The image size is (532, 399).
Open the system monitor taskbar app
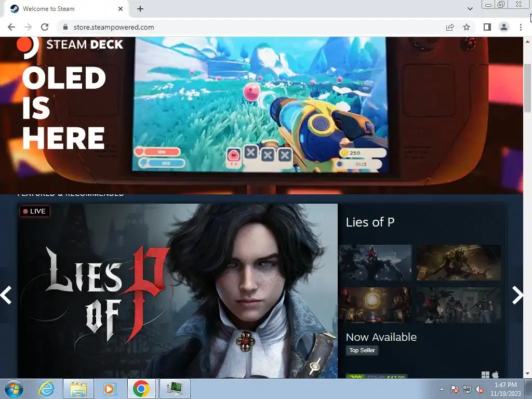coord(175,389)
